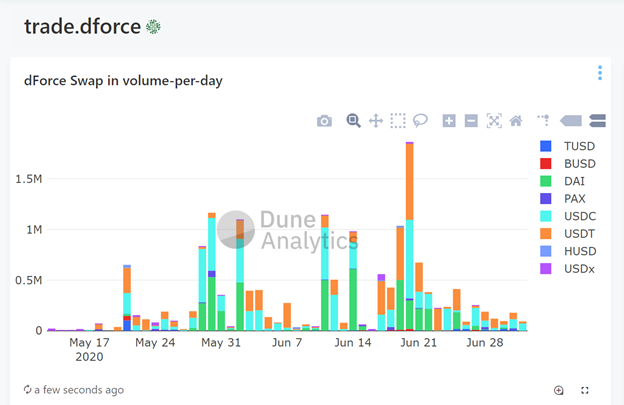
Task: Click 'a few seconds ago' refresh text
Action: click(x=79, y=390)
